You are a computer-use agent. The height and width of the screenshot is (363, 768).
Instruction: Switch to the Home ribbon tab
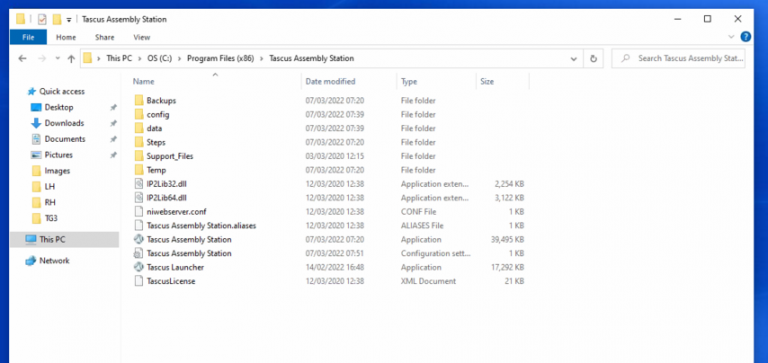click(66, 37)
